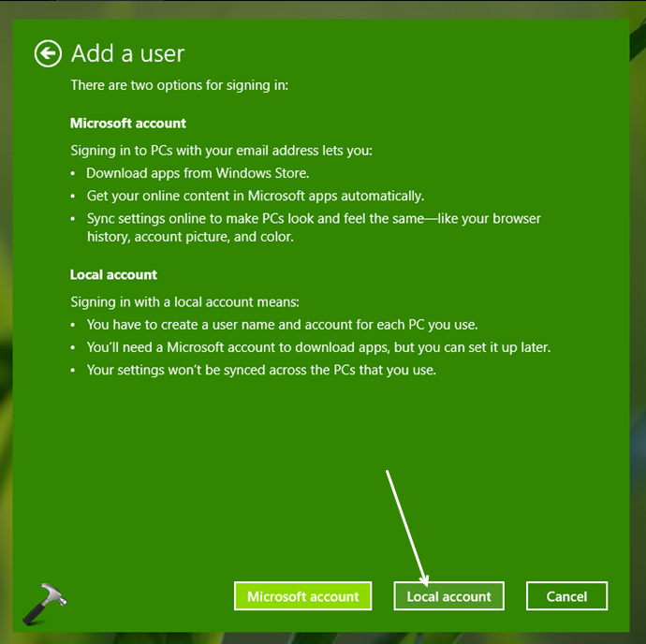Click 'You'll need a Microsoft account' bullet
Image resolution: width=646 pixels, height=644 pixels.
318,346
